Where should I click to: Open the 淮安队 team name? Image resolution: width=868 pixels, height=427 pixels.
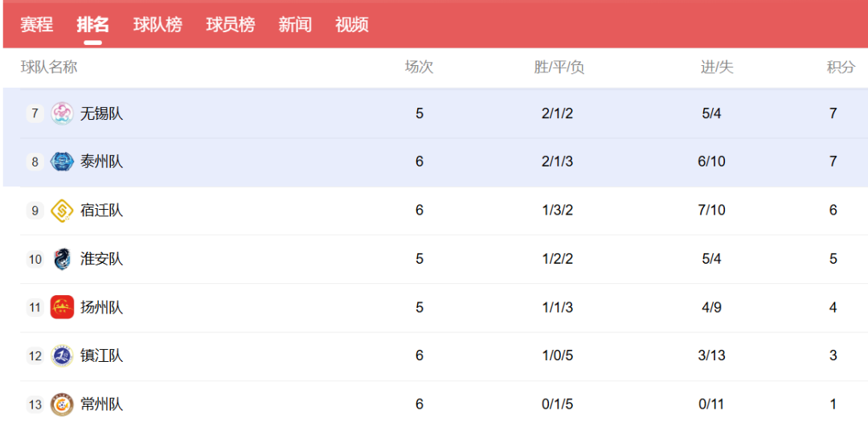102,259
